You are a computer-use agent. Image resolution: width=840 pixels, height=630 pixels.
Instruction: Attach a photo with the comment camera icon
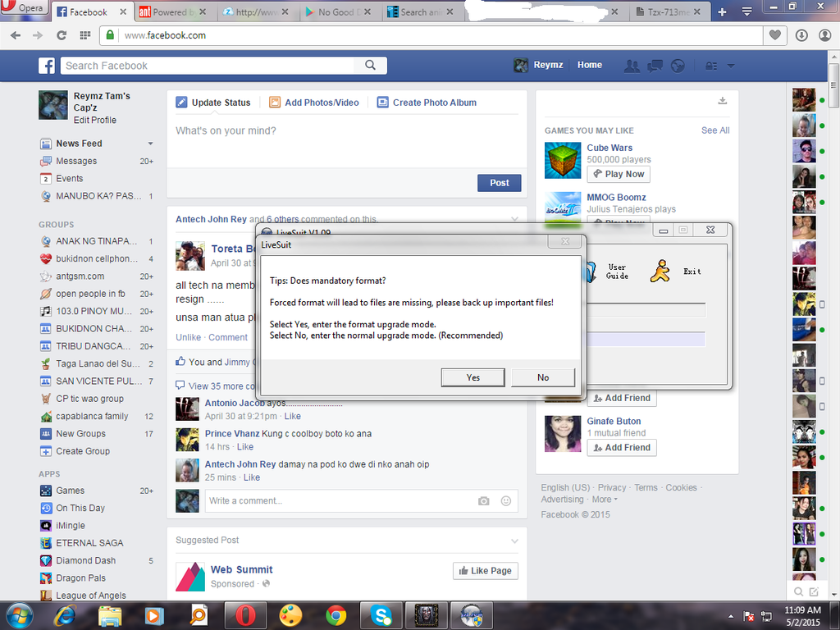484,501
